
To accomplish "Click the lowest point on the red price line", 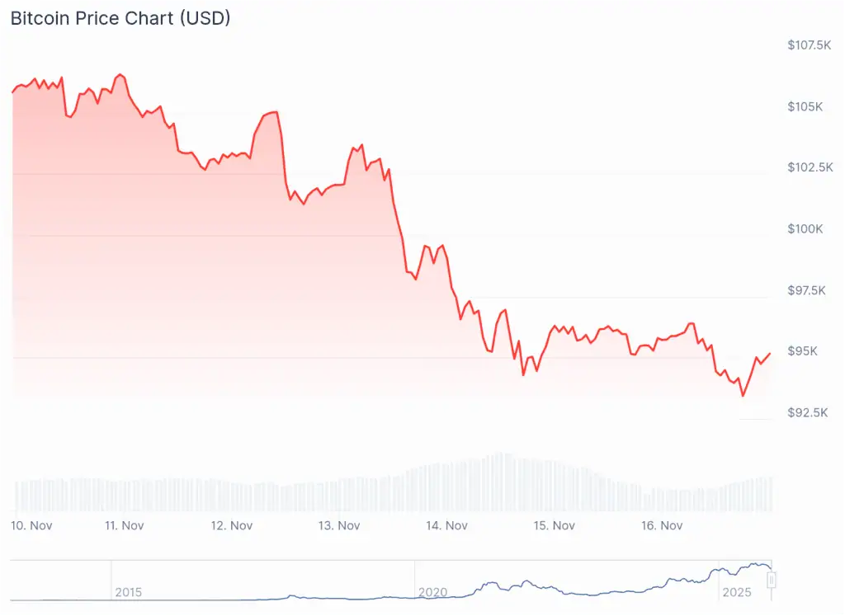I will tap(743, 396).
